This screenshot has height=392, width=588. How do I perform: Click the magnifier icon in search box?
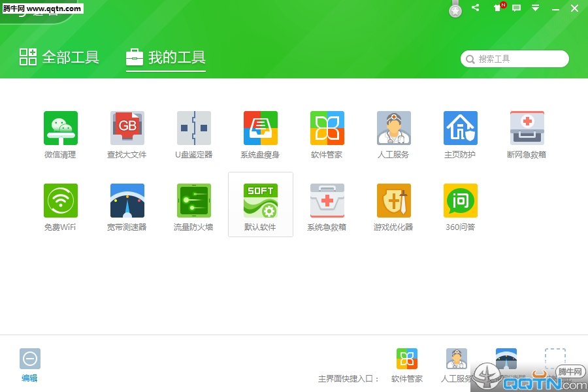[470, 59]
